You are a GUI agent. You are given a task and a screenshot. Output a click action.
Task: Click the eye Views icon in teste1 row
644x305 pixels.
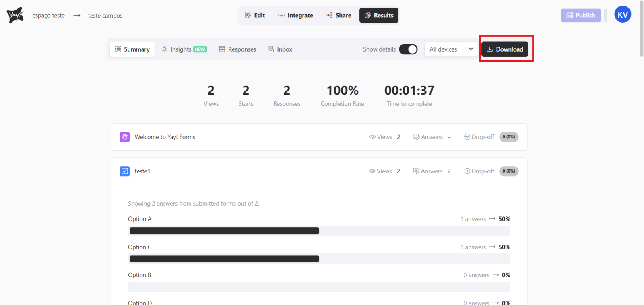[372, 171]
